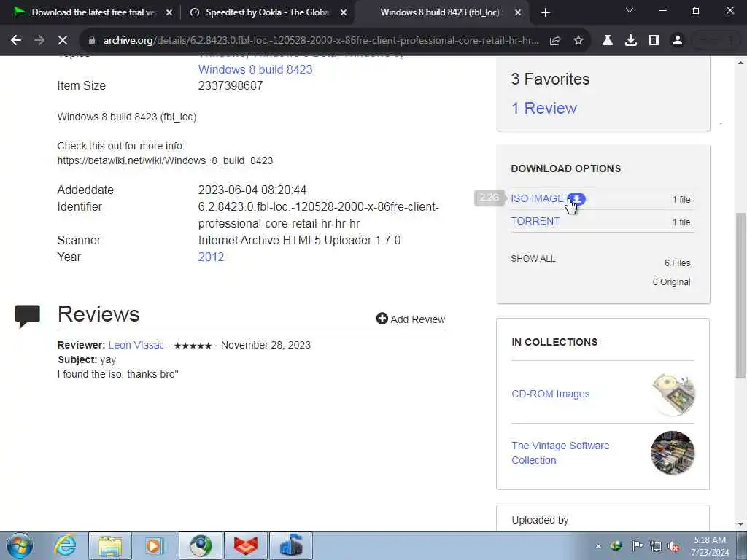
Task: Open Windows Explorer folder from taskbar
Action: pyautogui.click(x=110, y=545)
